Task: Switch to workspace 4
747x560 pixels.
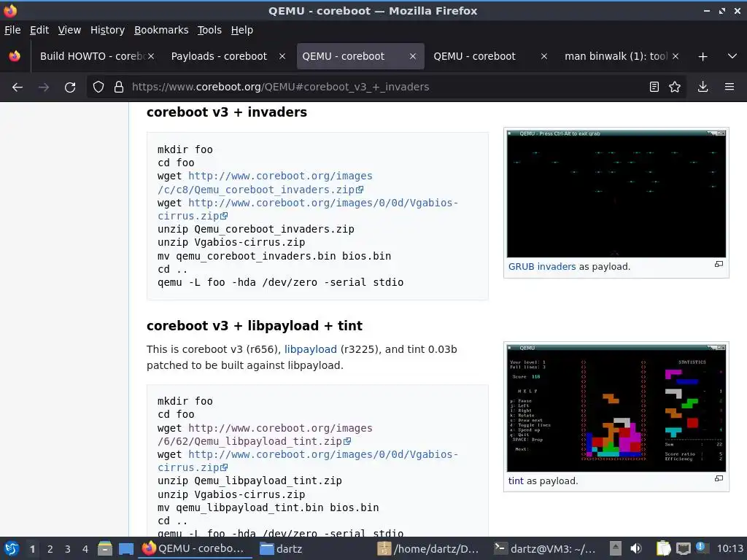Action: (85, 549)
